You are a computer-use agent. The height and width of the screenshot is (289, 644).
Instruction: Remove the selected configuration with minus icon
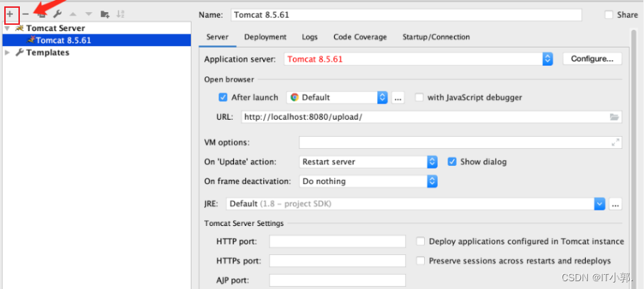26,14
